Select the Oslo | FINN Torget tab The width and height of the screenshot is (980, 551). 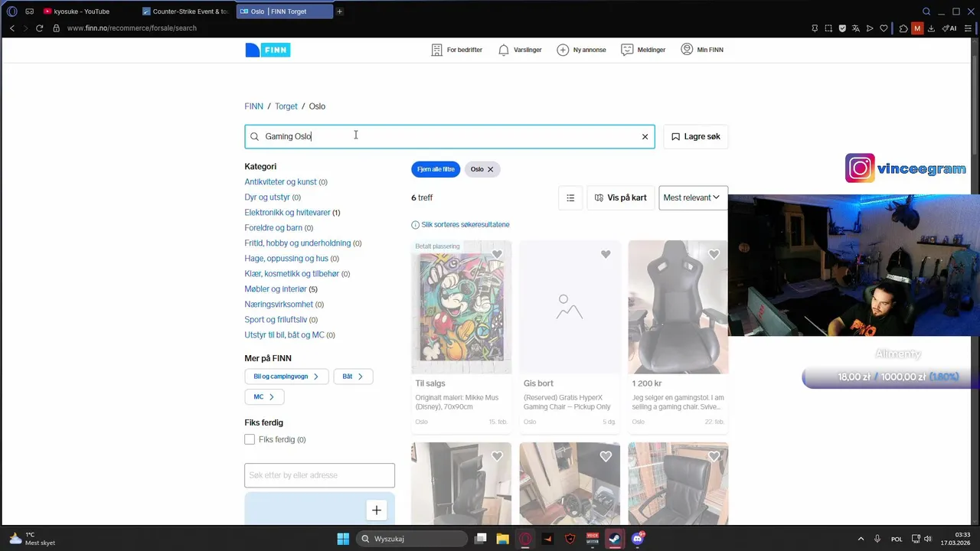click(285, 11)
